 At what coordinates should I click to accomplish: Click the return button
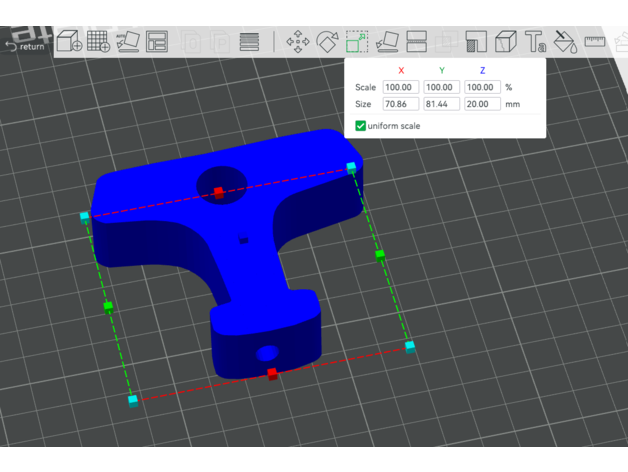26,44
